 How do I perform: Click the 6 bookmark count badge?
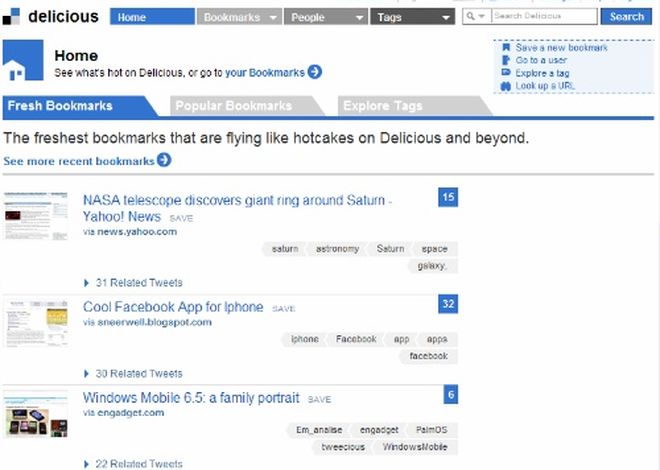(x=451, y=395)
